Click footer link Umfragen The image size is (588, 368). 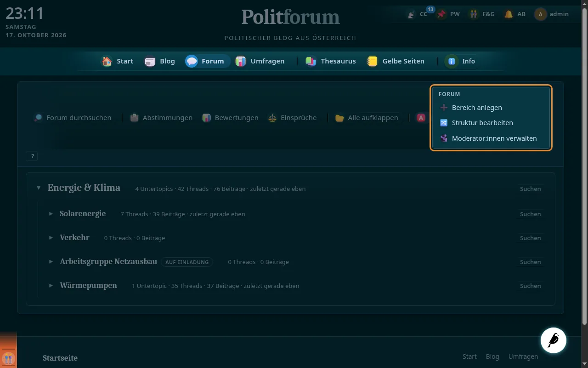tap(523, 356)
